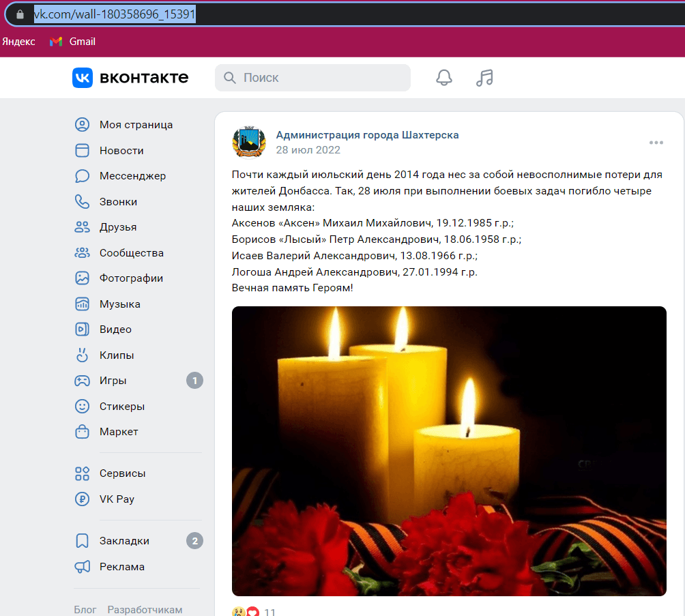Click the Стикеры smiley icon

82,407
